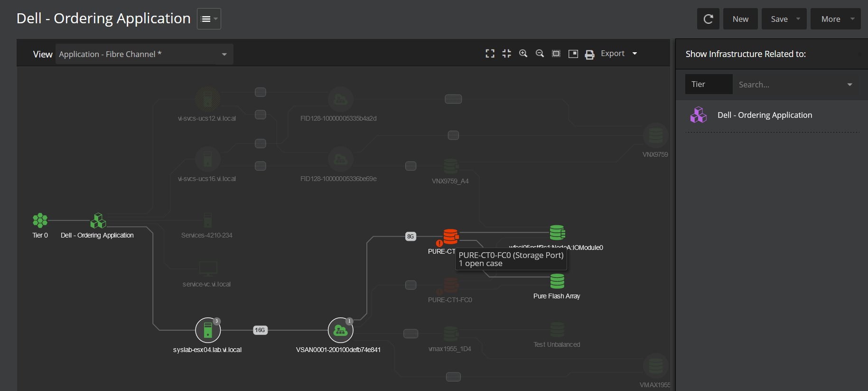Click the 8G link speed label
The height and width of the screenshot is (391, 868).
pyautogui.click(x=411, y=237)
